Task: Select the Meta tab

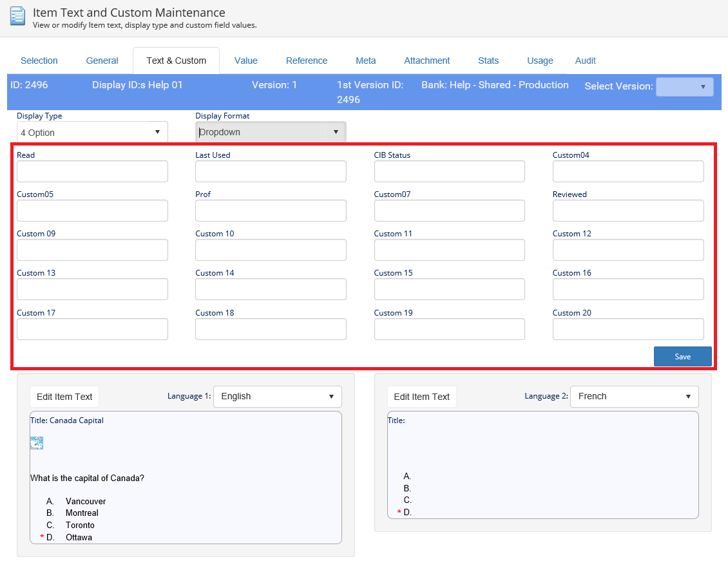Action: (365, 61)
